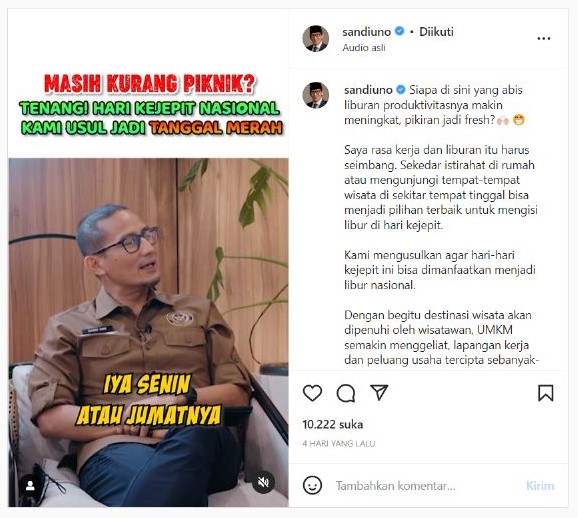Unmute the video via speaker icon

263,482
